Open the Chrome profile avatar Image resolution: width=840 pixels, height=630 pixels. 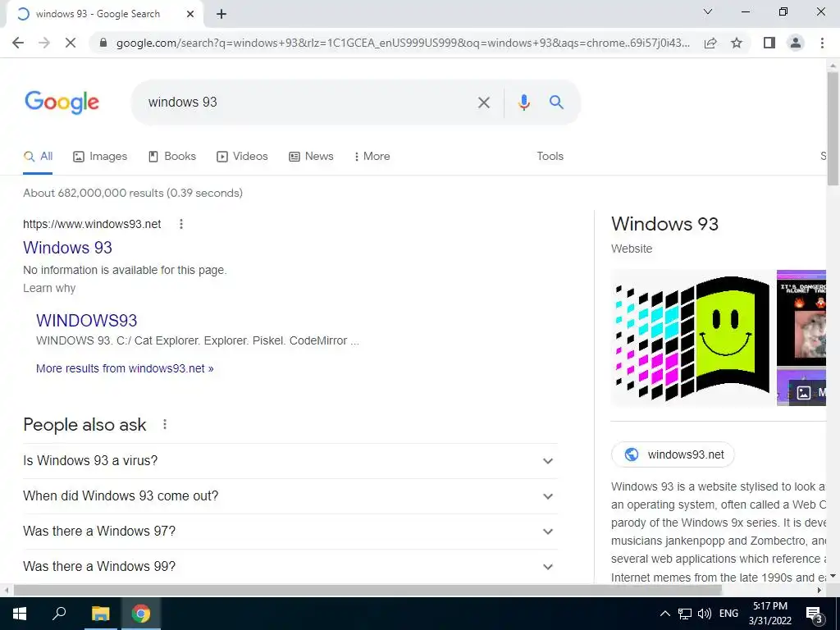click(x=796, y=43)
